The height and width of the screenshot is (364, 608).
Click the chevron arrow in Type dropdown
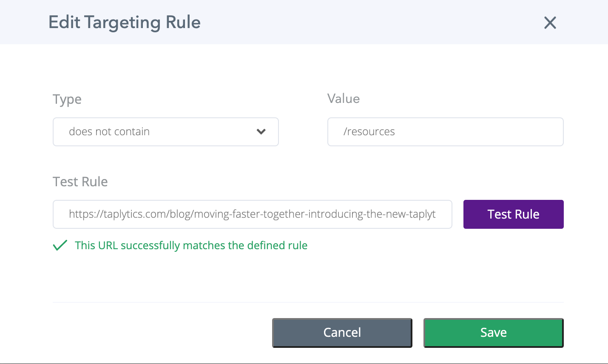tap(261, 132)
